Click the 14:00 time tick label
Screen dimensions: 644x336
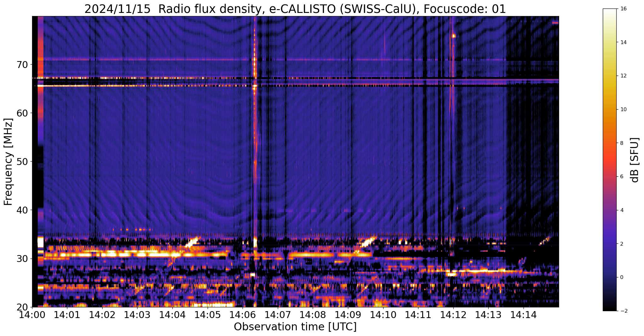pyautogui.click(x=32, y=315)
